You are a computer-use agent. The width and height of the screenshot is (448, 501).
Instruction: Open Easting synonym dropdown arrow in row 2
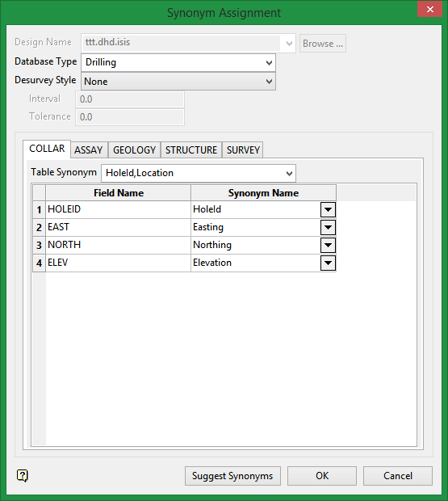click(x=328, y=228)
